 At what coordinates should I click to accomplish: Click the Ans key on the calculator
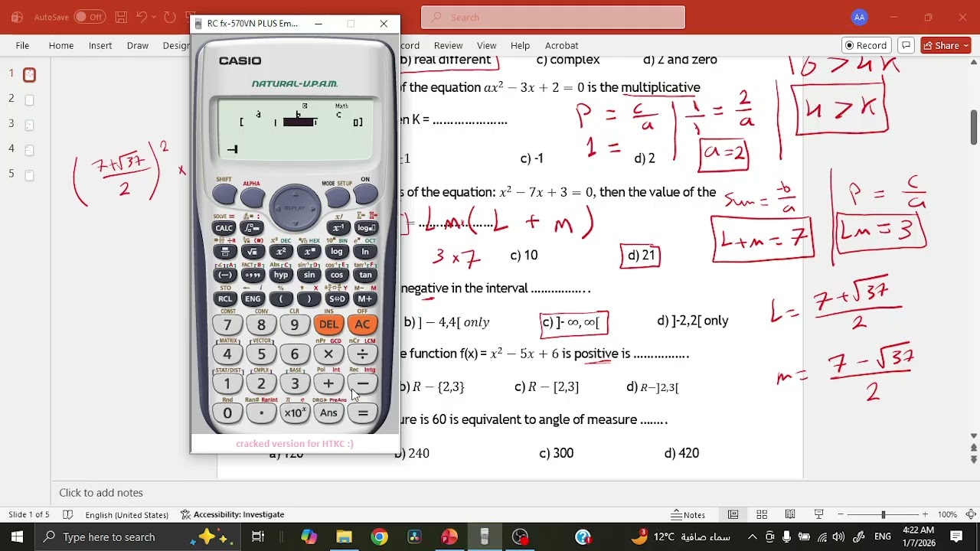point(328,413)
